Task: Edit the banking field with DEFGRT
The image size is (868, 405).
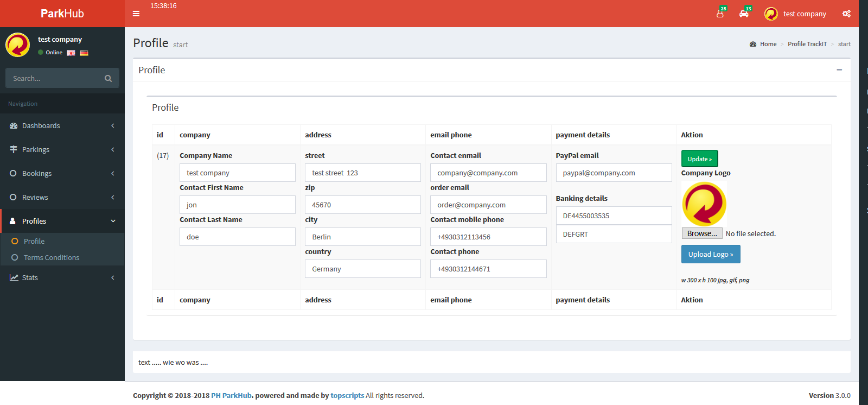Action: 614,234
